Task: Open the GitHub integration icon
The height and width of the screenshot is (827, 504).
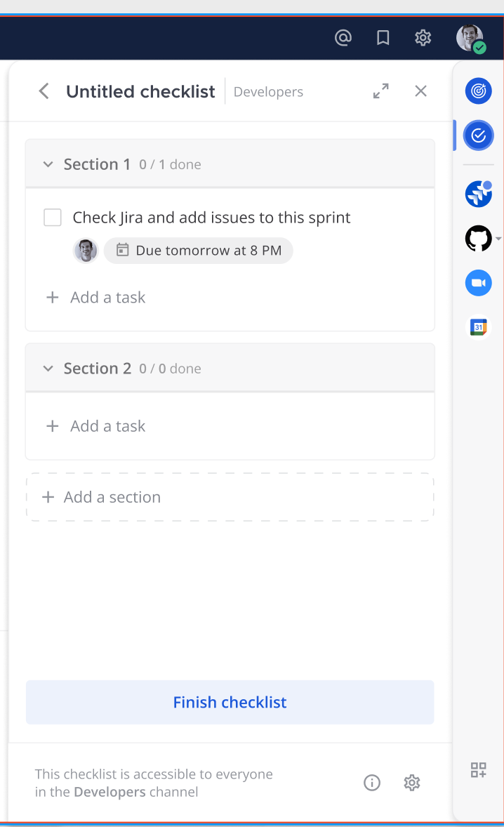Action: pos(479,238)
